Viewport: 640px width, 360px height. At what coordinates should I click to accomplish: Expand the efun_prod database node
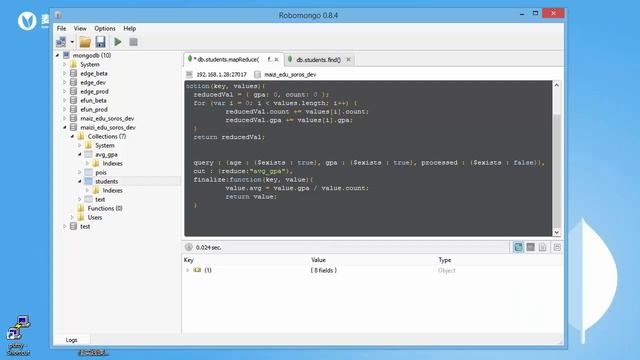pos(65,109)
